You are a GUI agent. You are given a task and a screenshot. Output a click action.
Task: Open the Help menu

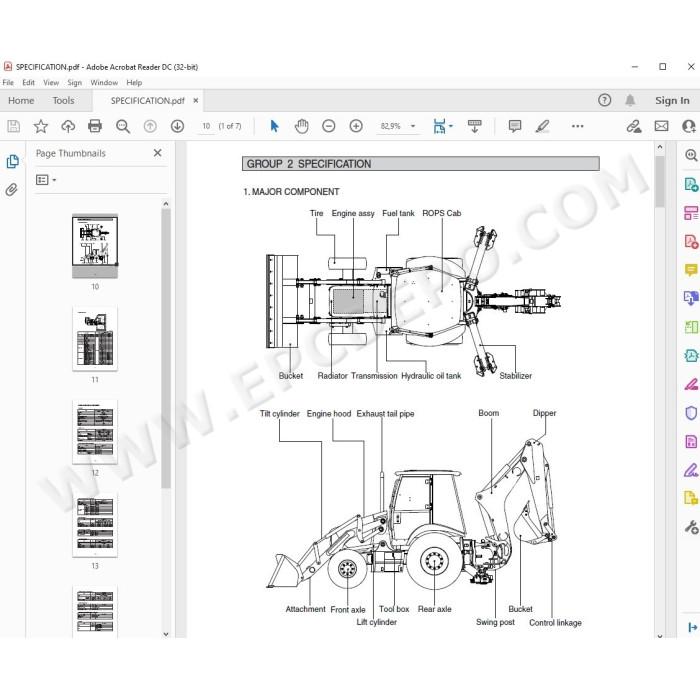[x=134, y=83]
